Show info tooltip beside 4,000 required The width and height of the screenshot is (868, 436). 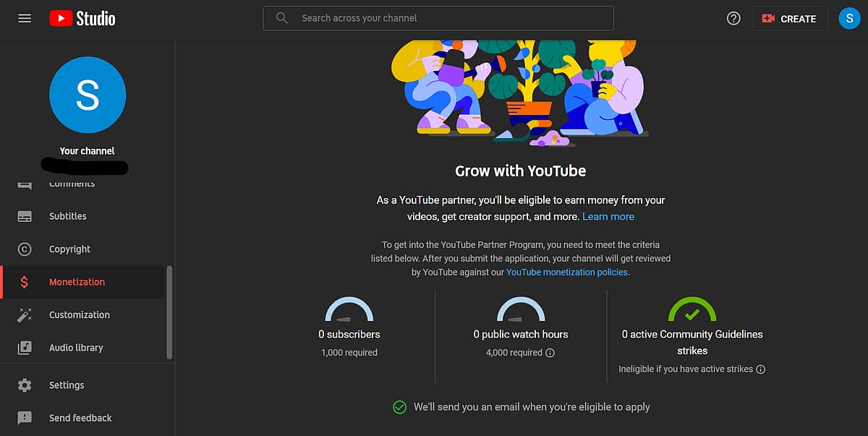550,352
